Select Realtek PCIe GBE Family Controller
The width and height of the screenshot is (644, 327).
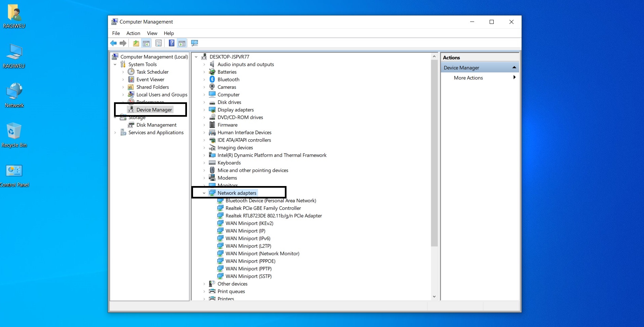pyautogui.click(x=263, y=208)
